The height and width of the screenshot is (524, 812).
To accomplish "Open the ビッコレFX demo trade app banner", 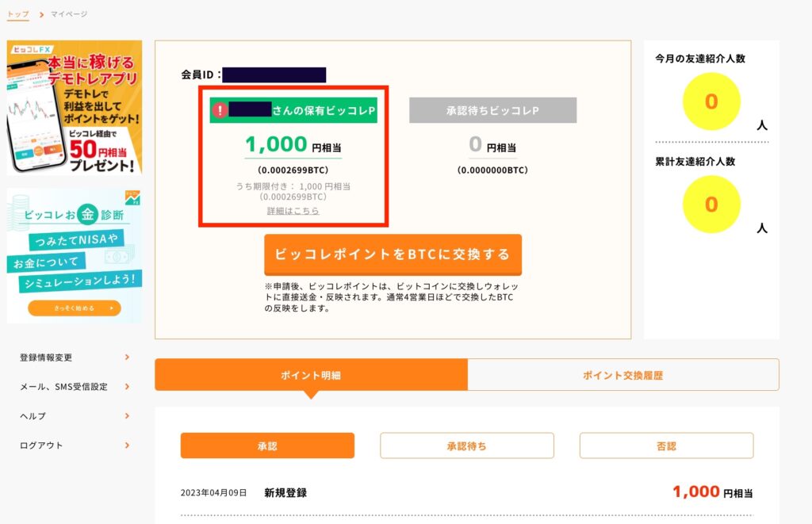I will [74, 108].
